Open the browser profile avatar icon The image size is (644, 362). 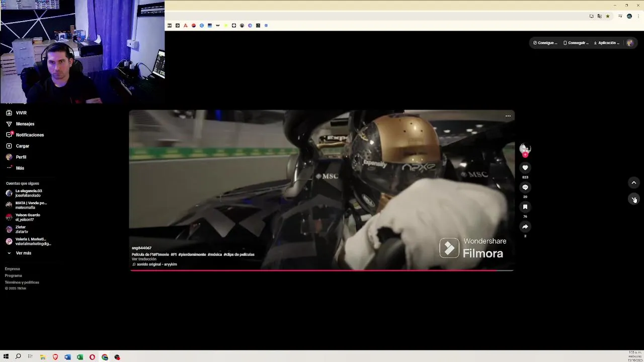click(629, 17)
